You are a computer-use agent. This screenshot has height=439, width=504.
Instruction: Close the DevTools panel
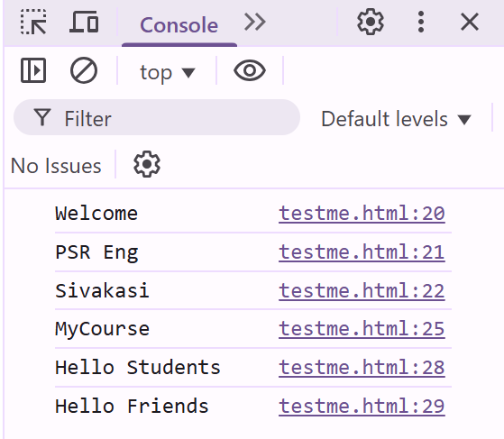(470, 23)
